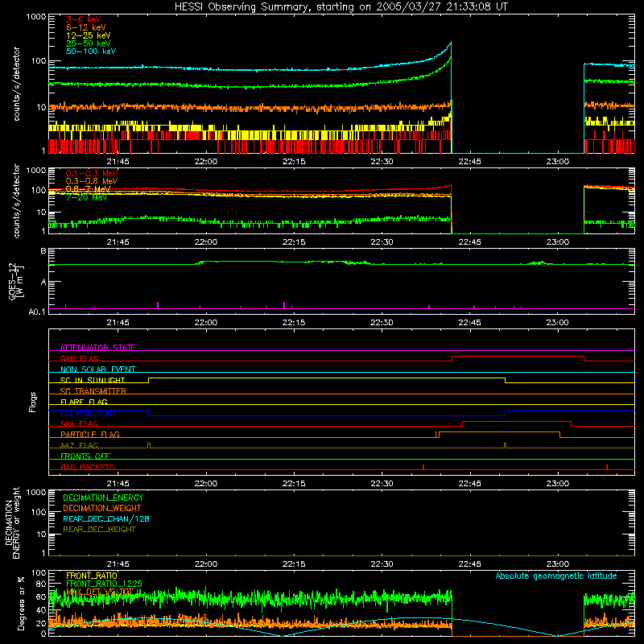Screen dimensions: 644x644
Task: Click the cyan 50-100 keV peak before data gap
Action: (451, 43)
